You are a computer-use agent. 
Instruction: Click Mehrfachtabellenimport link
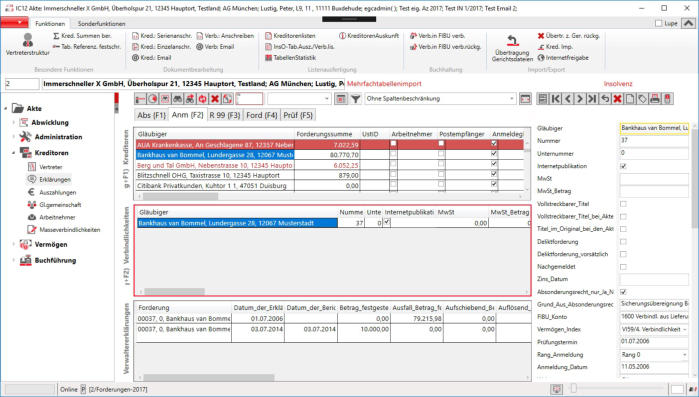click(x=384, y=84)
